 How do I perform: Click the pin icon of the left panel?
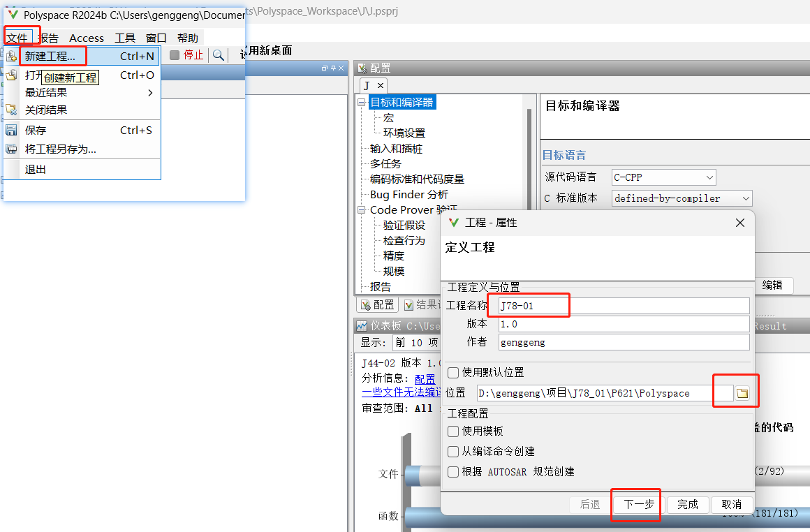pyautogui.click(x=333, y=68)
